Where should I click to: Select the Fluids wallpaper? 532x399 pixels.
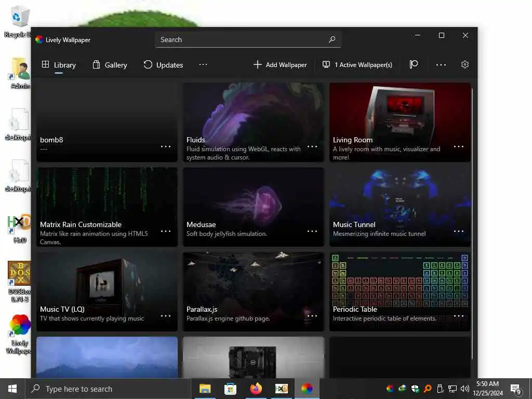pyautogui.click(x=254, y=122)
